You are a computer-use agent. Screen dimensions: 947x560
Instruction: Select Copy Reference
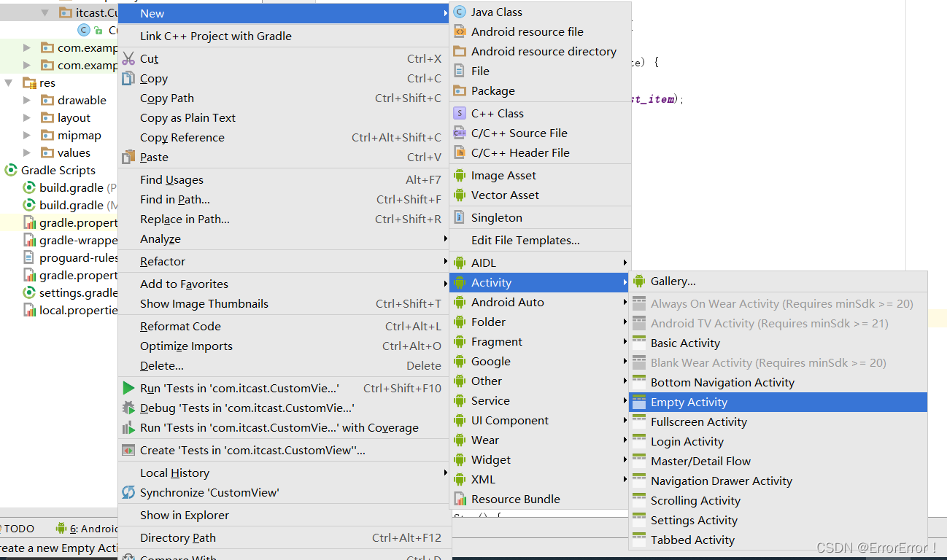[x=285, y=137]
